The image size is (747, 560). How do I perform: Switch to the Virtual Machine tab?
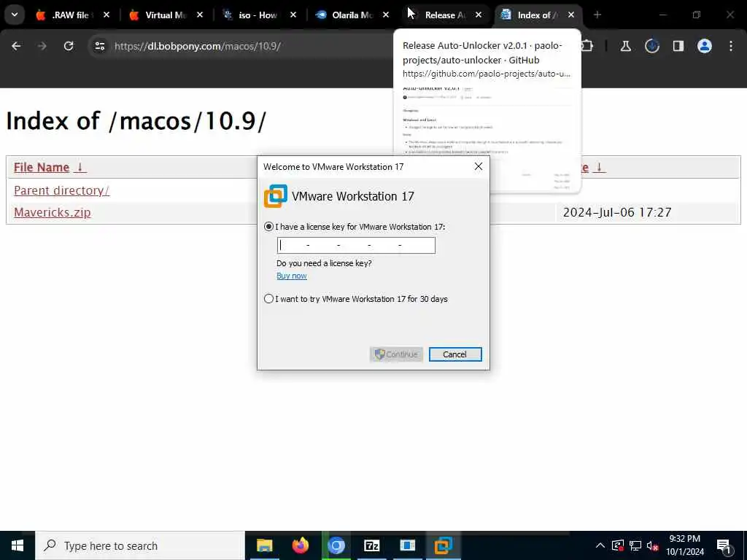[x=165, y=15]
